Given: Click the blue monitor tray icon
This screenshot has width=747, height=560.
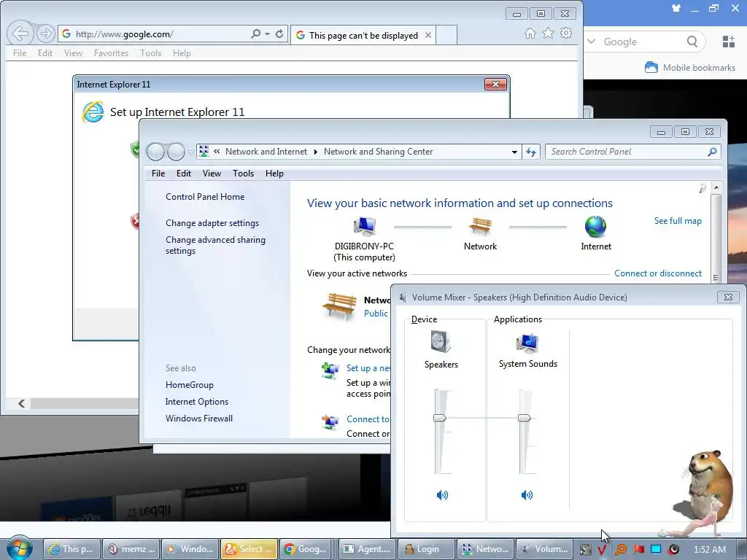Looking at the screenshot, I should pos(656,549).
